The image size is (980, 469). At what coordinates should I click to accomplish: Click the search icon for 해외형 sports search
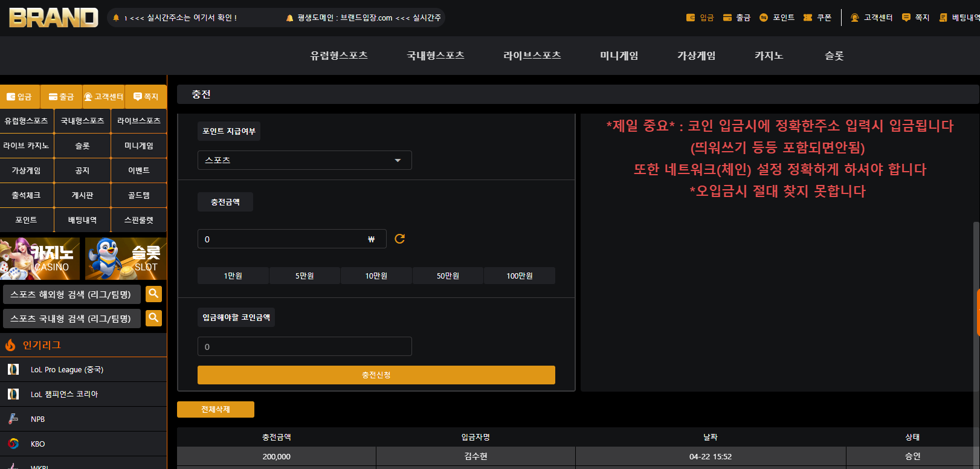pos(153,294)
